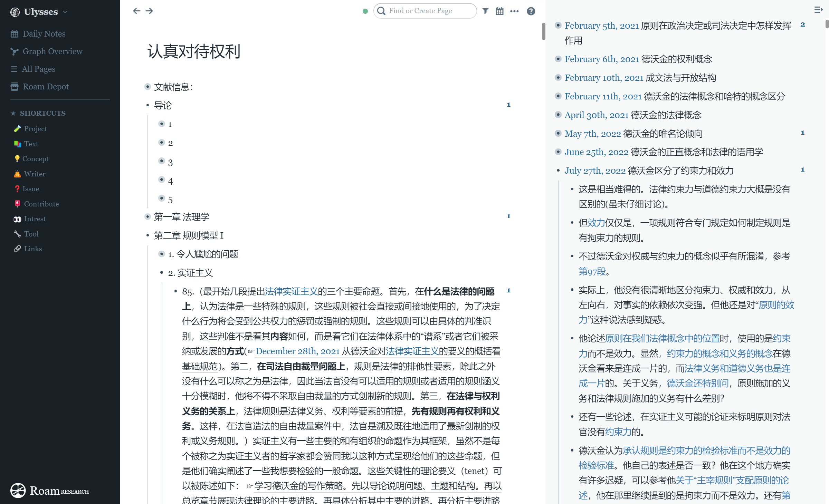Expand the April 30th, 2021 sidebar bullet
Screen dimensions: 829x504
pyautogui.click(x=558, y=115)
